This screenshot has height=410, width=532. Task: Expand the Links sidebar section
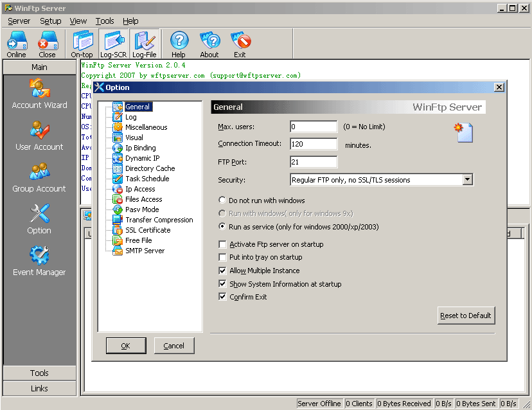point(39,388)
